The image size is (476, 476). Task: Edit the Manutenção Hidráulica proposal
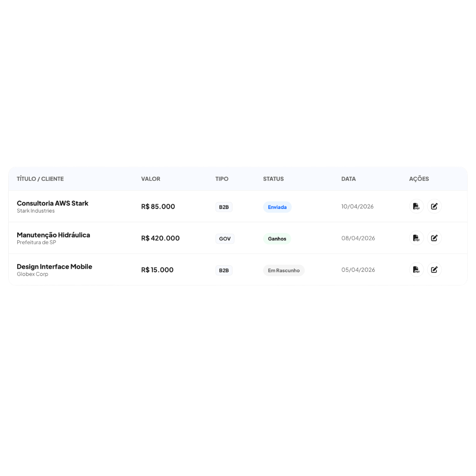point(434,238)
